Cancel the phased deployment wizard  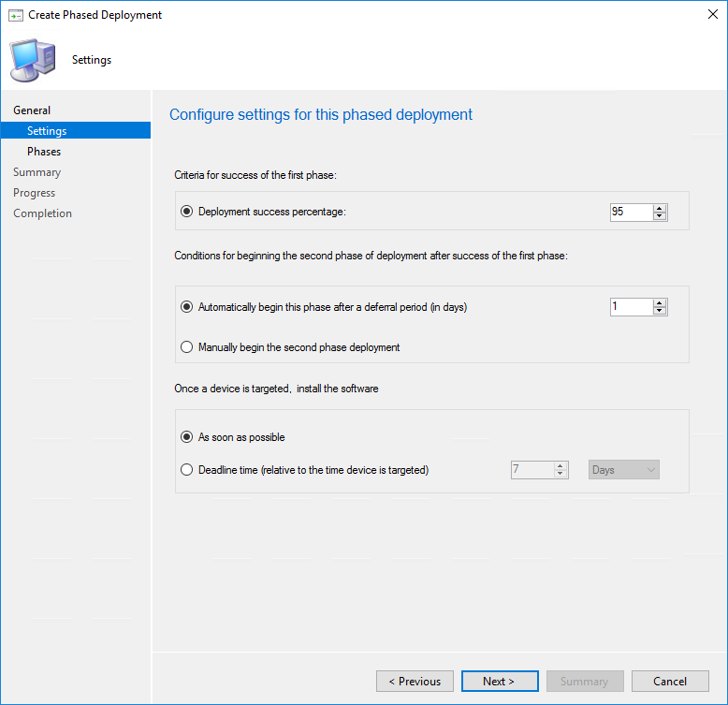click(x=670, y=682)
